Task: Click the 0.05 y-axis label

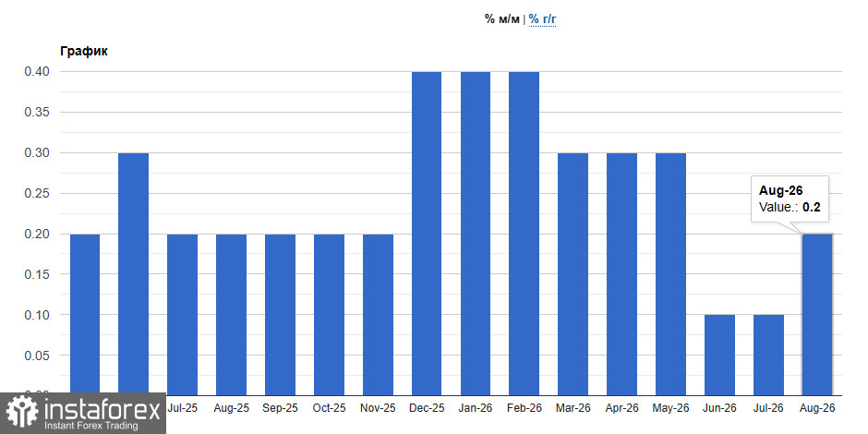Action: (x=38, y=356)
